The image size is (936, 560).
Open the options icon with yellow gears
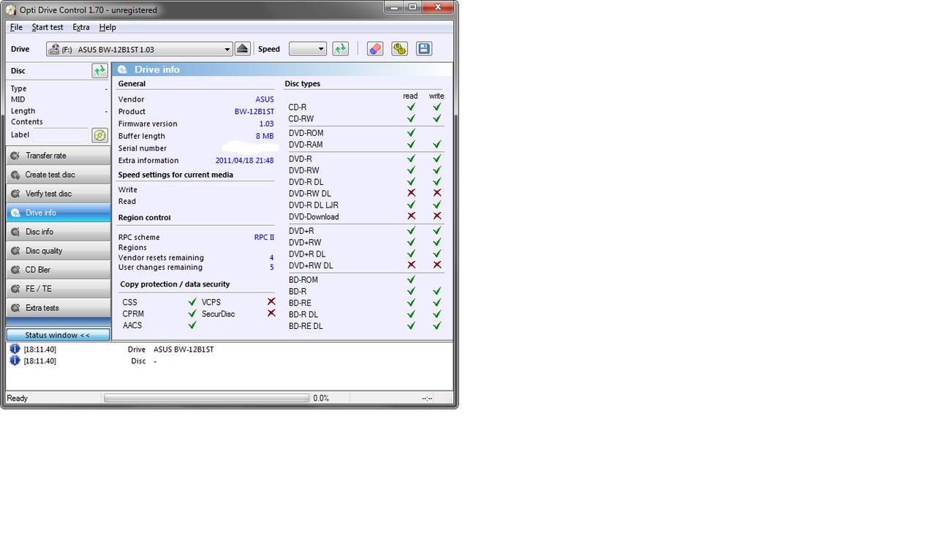(399, 49)
